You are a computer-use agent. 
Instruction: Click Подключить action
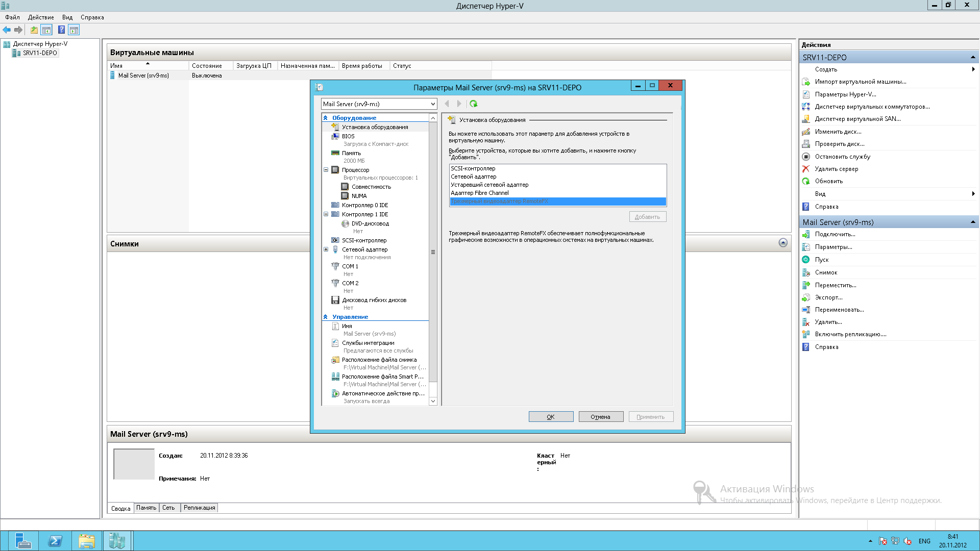tap(835, 234)
